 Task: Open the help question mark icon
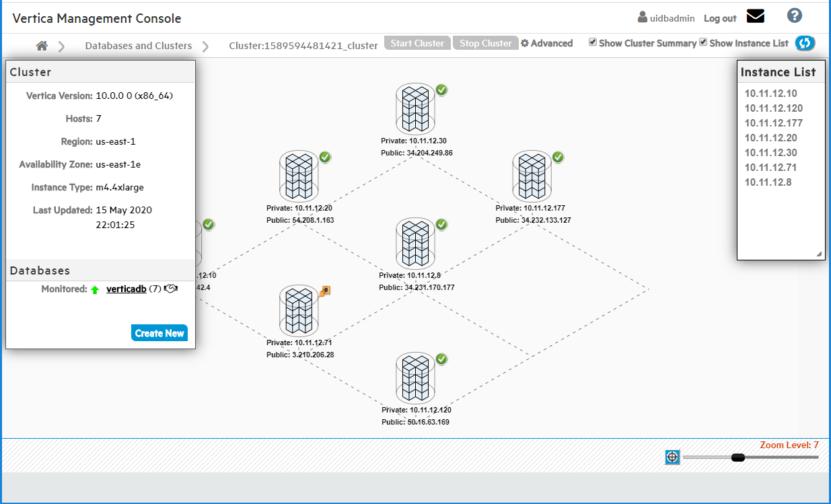[794, 15]
